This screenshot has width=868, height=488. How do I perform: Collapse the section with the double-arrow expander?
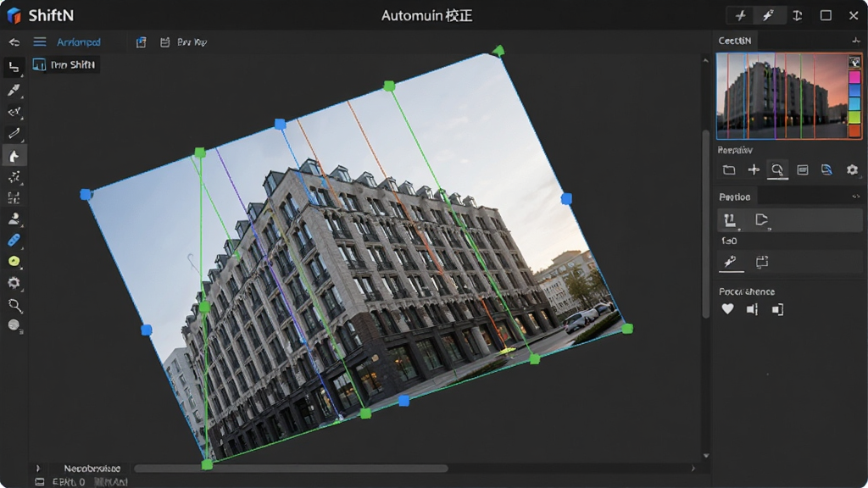click(856, 197)
